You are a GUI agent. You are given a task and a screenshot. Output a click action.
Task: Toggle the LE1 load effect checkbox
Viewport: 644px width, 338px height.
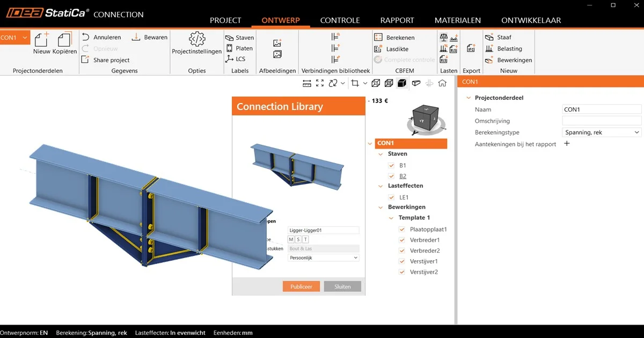(x=391, y=197)
